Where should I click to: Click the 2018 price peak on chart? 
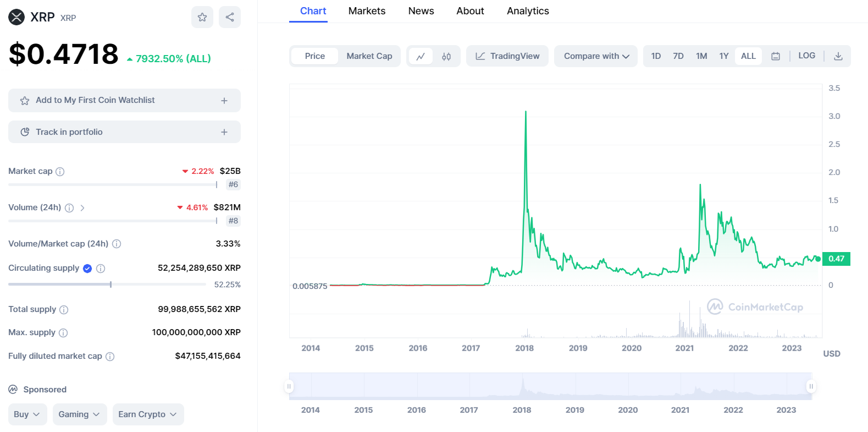click(x=526, y=112)
